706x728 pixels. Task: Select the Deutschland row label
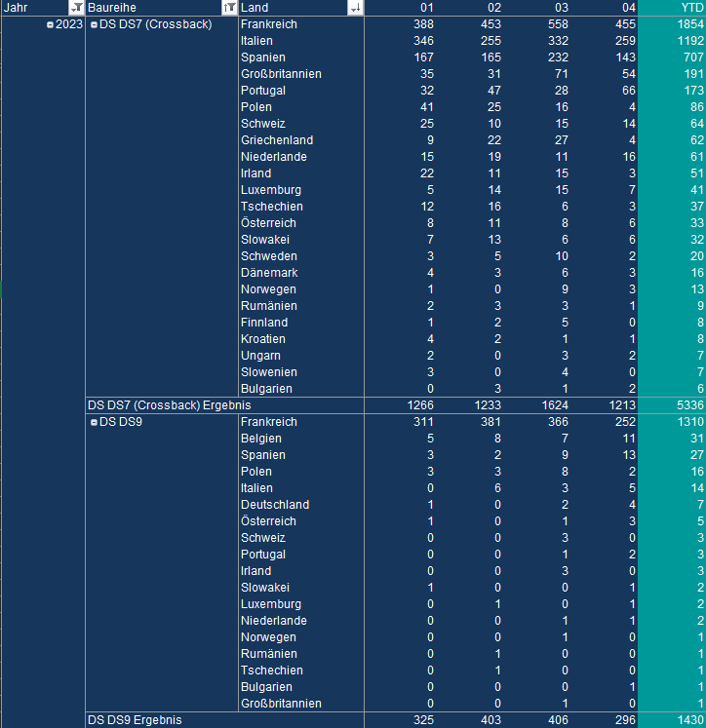[275, 505]
